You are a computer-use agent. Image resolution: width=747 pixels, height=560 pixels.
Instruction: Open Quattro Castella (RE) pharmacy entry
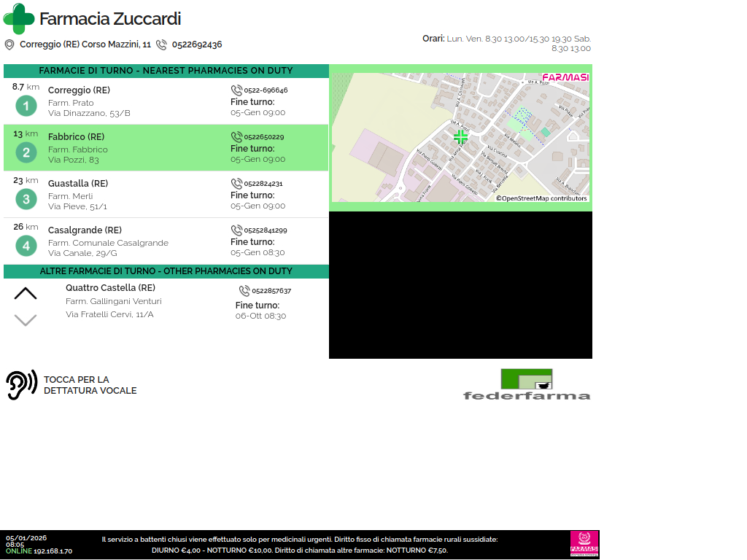[110, 288]
